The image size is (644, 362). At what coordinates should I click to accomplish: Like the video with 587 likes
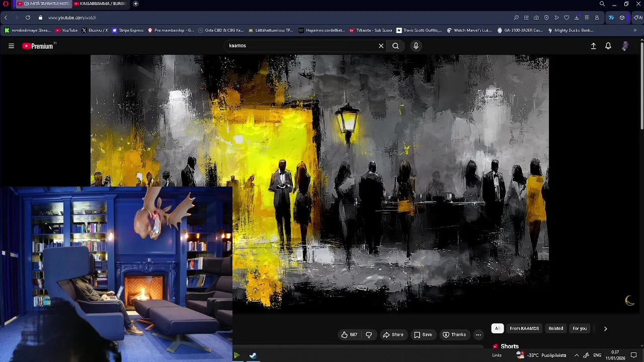click(349, 335)
